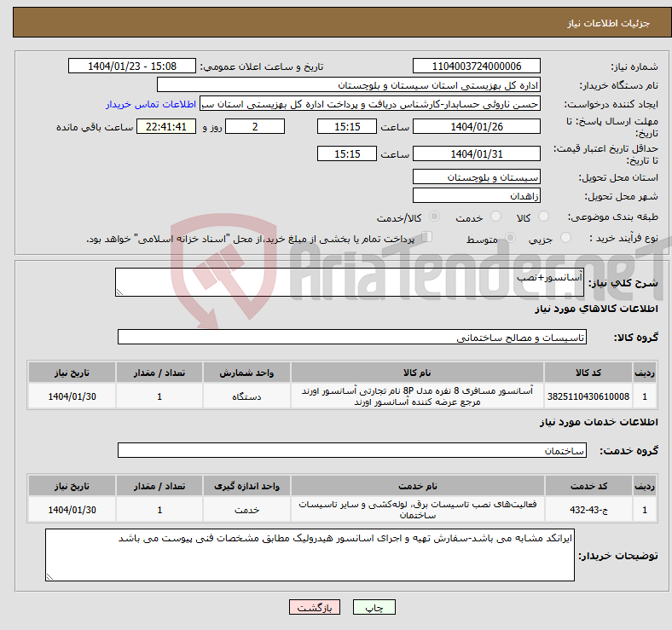
Task: Click service table header کد خدمت
Action: tap(588, 486)
